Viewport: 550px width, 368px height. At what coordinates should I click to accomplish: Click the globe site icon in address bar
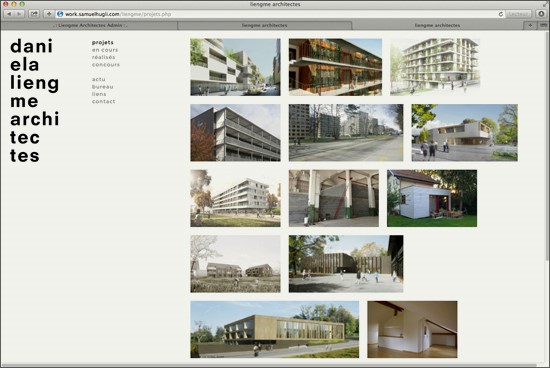pyautogui.click(x=60, y=14)
